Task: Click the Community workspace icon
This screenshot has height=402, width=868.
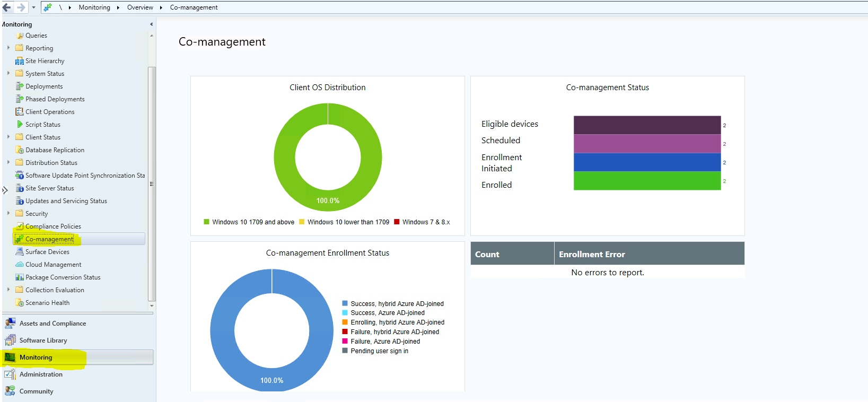Action: pos(10,391)
